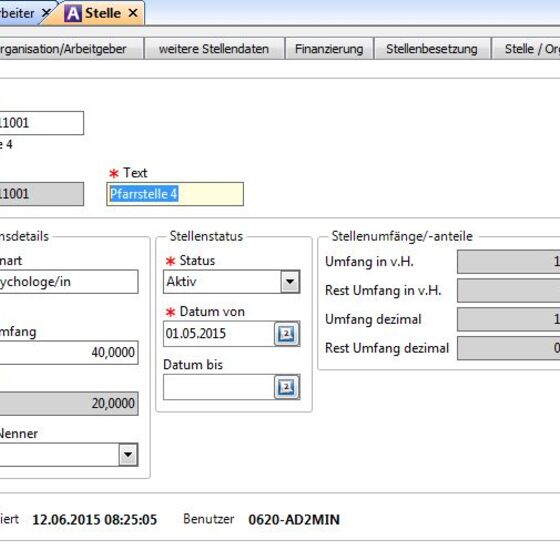Screen dimensions: 560x560
Task: Click the Rest Umfang dezimal value field
Action: pos(509,348)
